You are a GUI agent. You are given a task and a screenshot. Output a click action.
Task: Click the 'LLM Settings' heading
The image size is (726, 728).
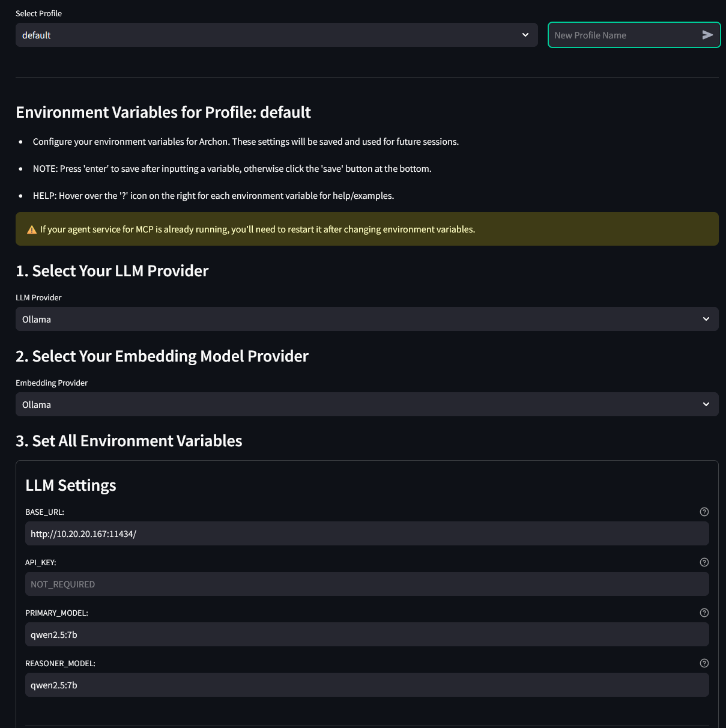click(71, 485)
